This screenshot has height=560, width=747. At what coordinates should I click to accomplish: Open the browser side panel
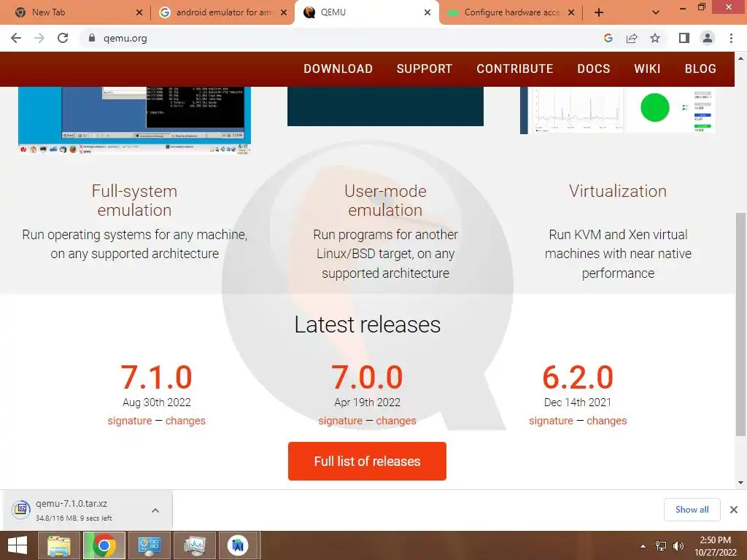pyautogui.click(x=684, y=38)
